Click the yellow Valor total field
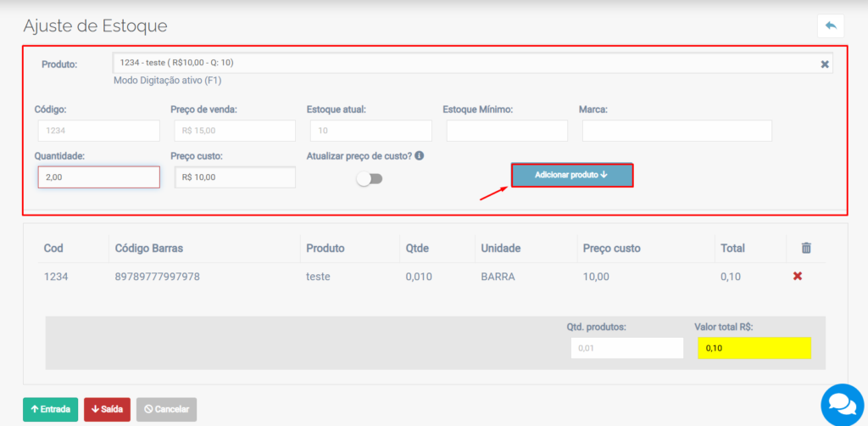Screen dimensions: 868x426 click(754, 348)
